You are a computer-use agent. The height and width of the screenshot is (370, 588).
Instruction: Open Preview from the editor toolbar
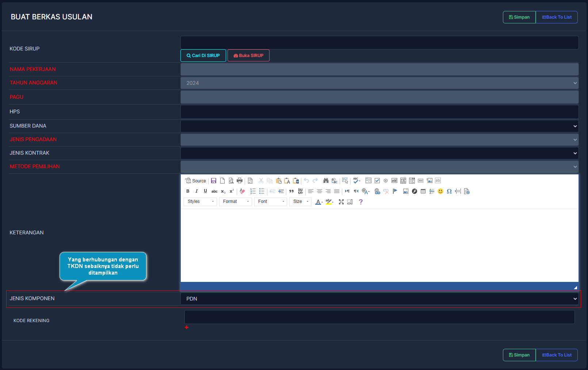[x=231, y=181]
